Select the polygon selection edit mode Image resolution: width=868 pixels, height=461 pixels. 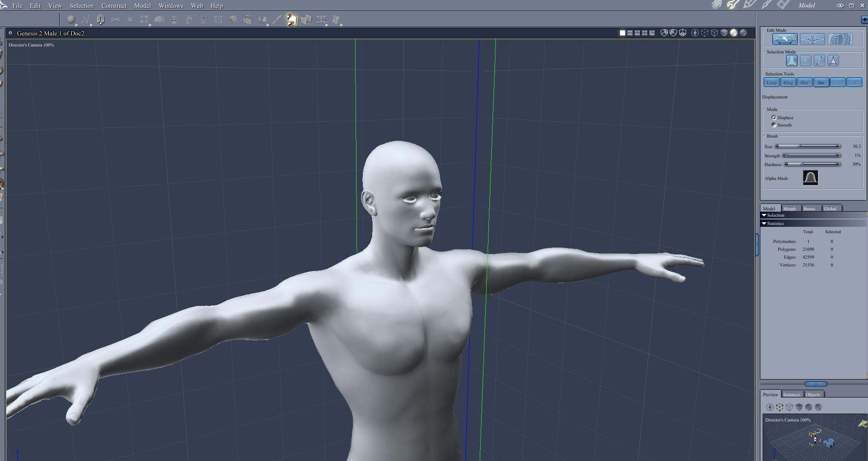785,39
